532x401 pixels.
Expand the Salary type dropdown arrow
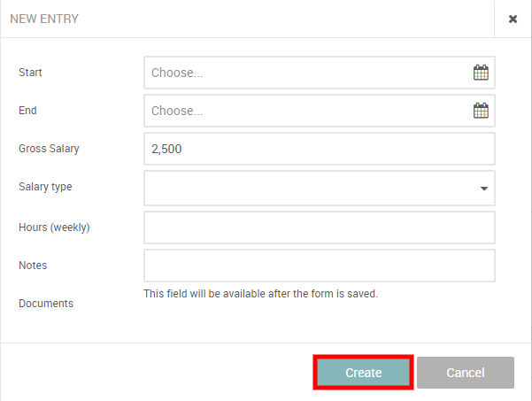484,189
